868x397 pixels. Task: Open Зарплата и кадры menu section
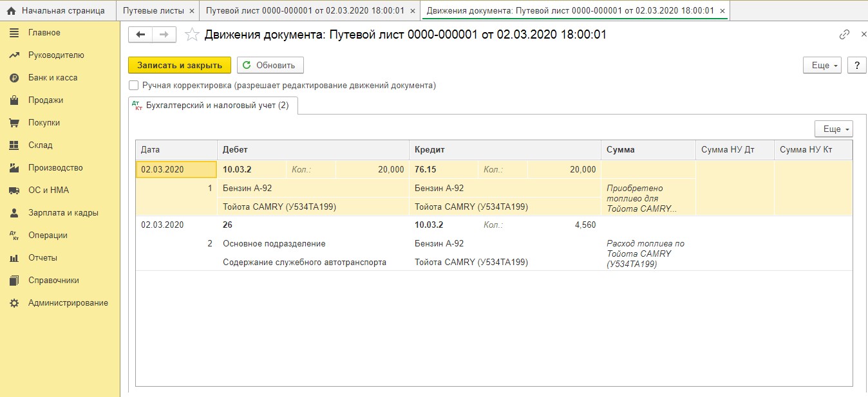coord(63,213)
